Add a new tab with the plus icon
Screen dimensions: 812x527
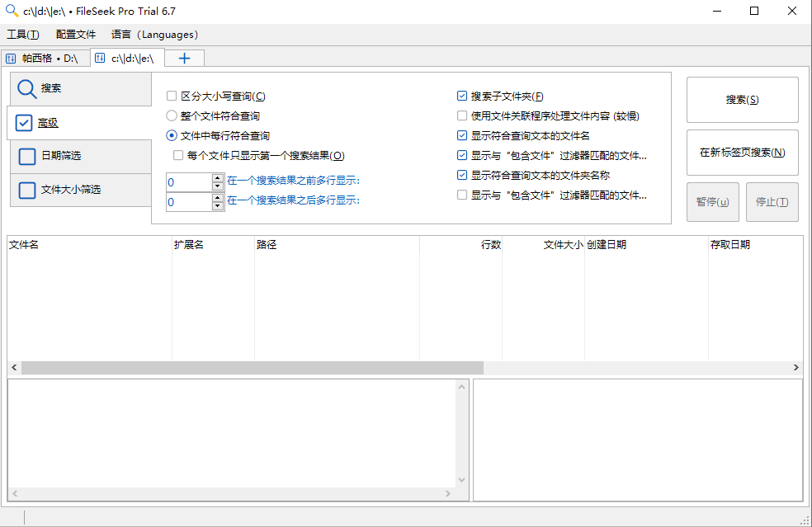(x=184, y=59)
